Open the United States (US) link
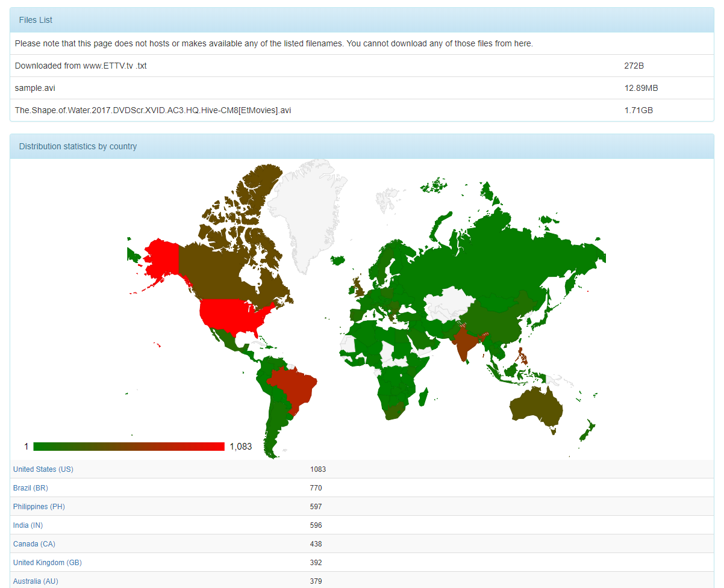 43,469
